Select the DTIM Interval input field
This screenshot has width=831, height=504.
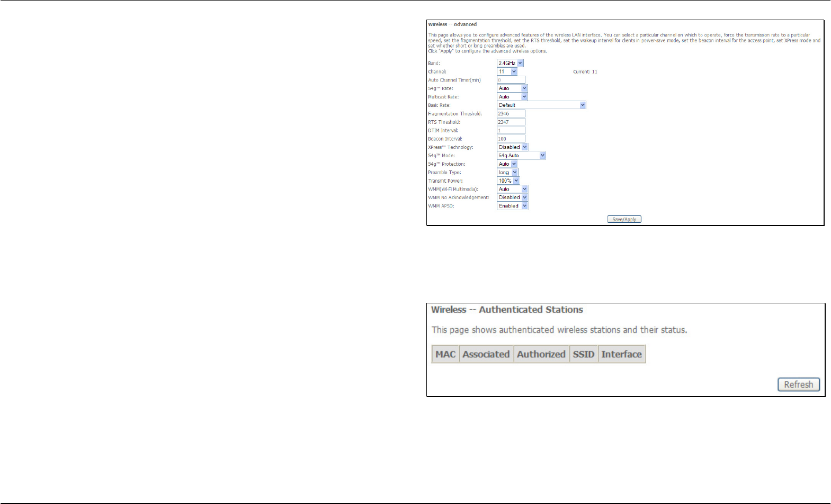pos(511,130)
